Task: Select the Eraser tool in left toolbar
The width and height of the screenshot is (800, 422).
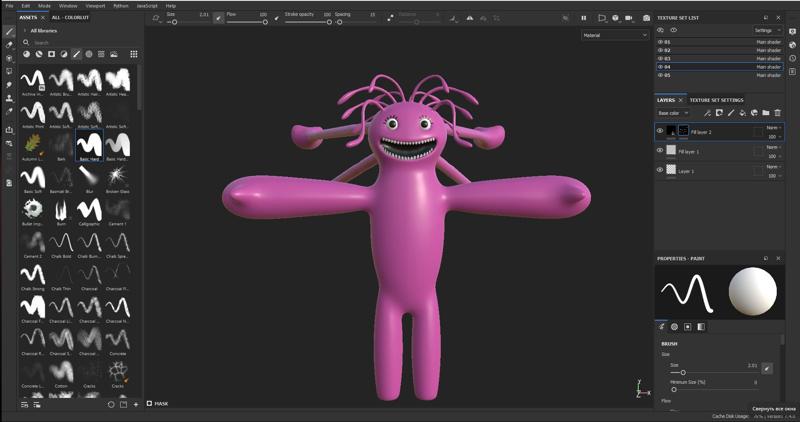Action: [x=10, y=44]
